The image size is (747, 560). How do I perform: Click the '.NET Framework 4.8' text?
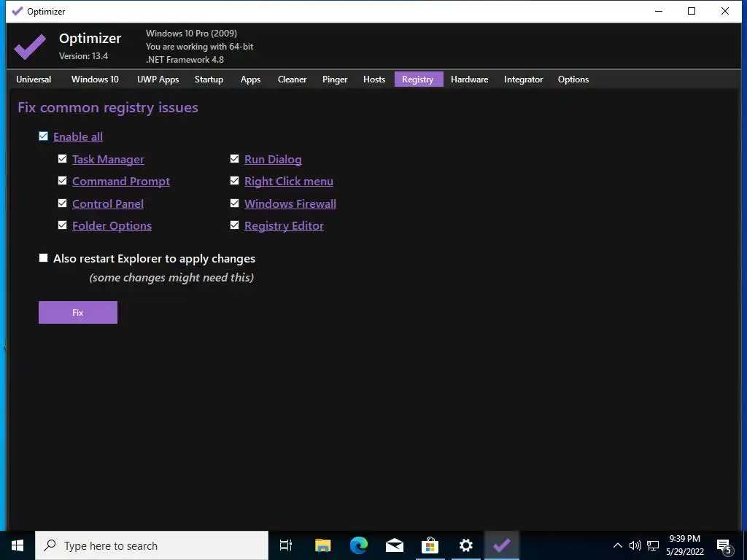click(185, 60)
